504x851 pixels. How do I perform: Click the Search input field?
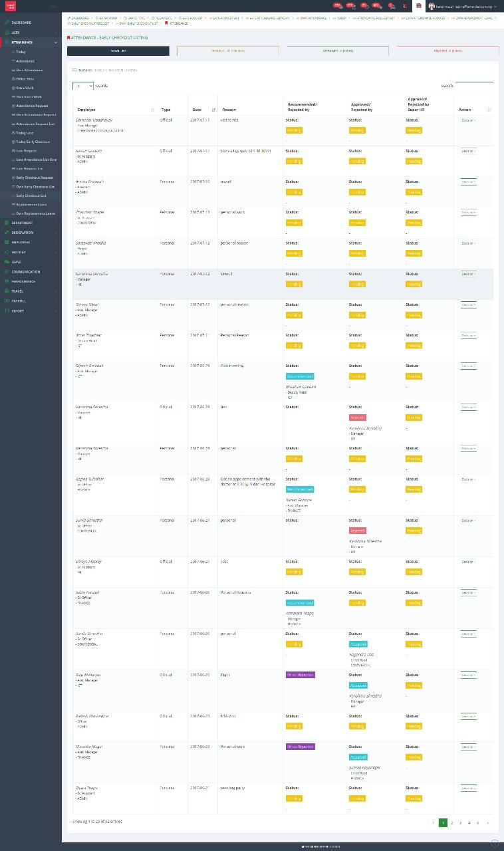[474, 86]
